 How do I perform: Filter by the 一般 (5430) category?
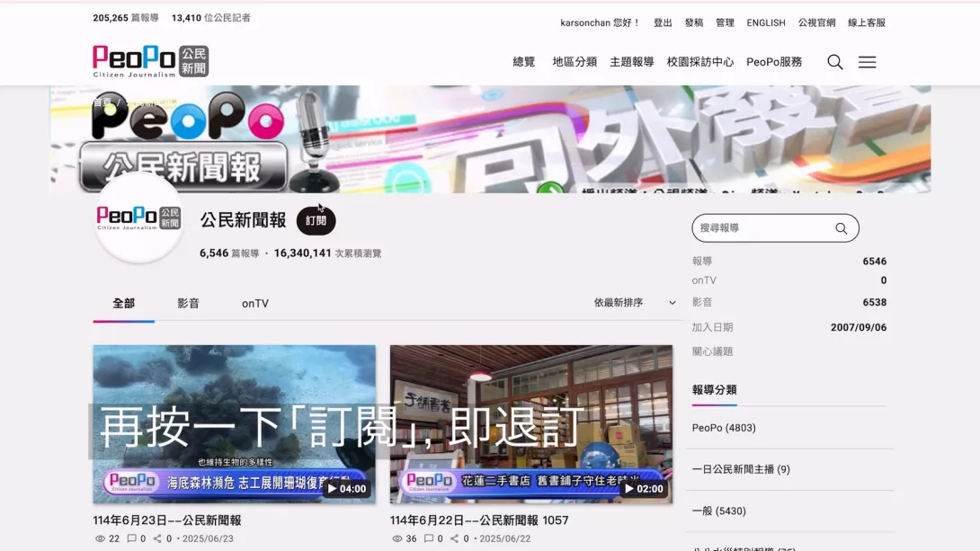718,511
